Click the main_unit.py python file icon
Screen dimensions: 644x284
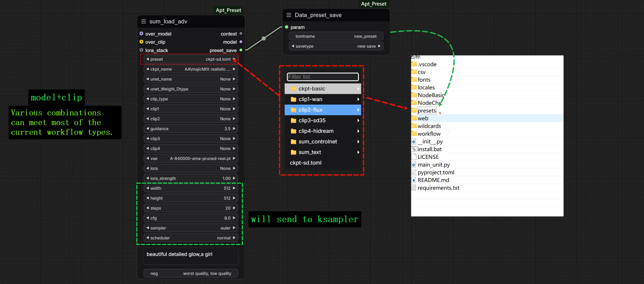point(414,165)
